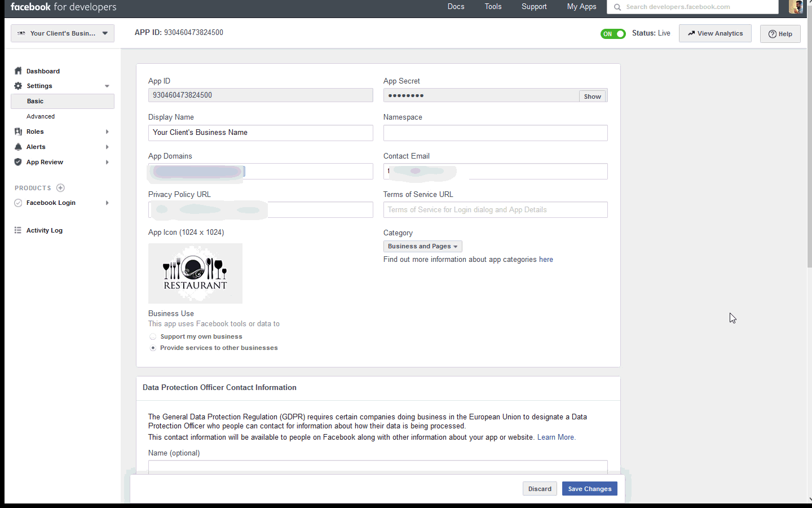Open Tools in the top navigation
The width and height of the screenshot is (812, 508).
pyautogui.click(x=493, y=7)
